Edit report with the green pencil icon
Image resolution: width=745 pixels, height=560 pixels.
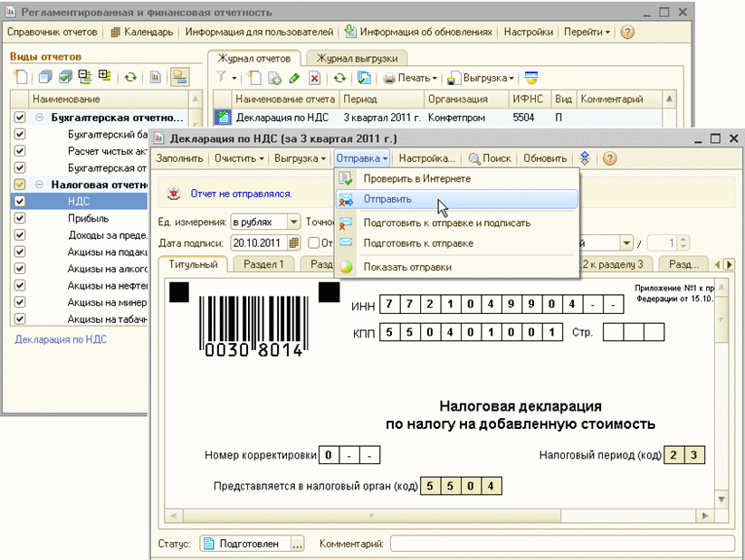tap(294, 78)
